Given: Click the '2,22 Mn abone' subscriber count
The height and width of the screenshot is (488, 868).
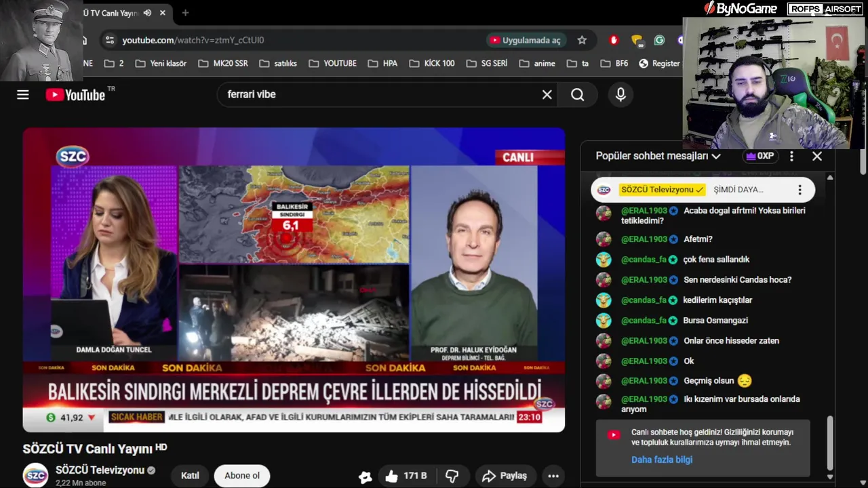Looking at the screenshot, I should pyautogui.click(x=81, y=483).
